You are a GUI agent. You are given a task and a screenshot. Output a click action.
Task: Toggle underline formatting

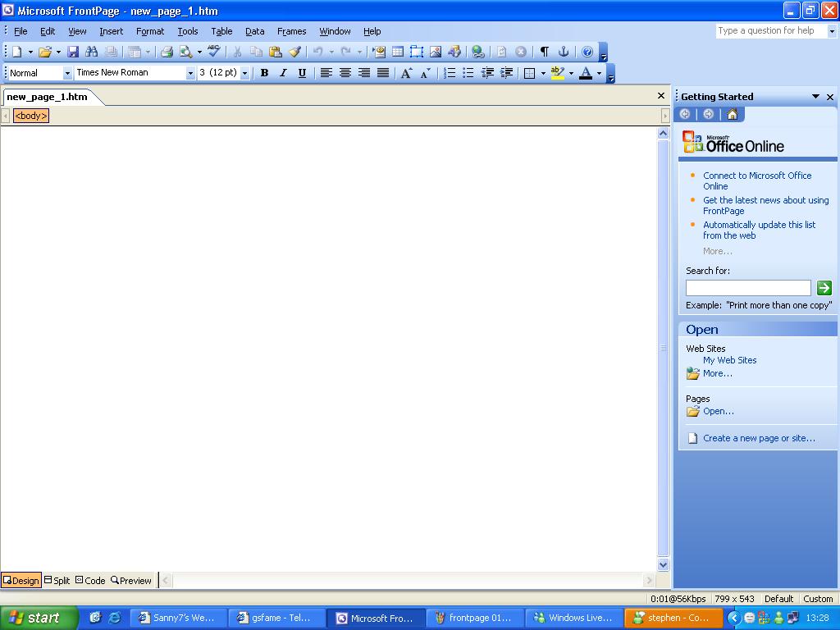click(x=303, y=72)
